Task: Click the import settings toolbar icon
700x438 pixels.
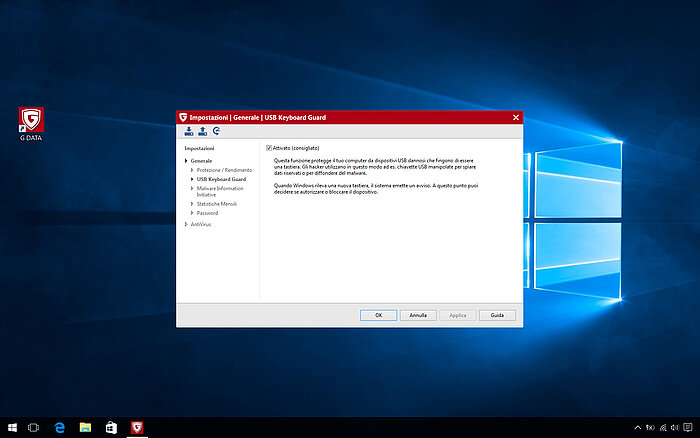Action: 188,131
